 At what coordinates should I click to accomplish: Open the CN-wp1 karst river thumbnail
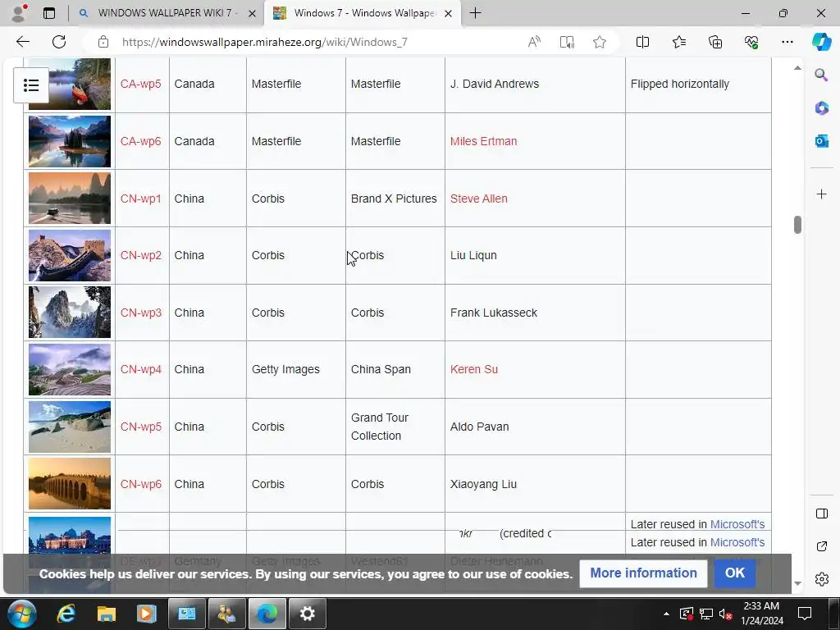(70, 199)
